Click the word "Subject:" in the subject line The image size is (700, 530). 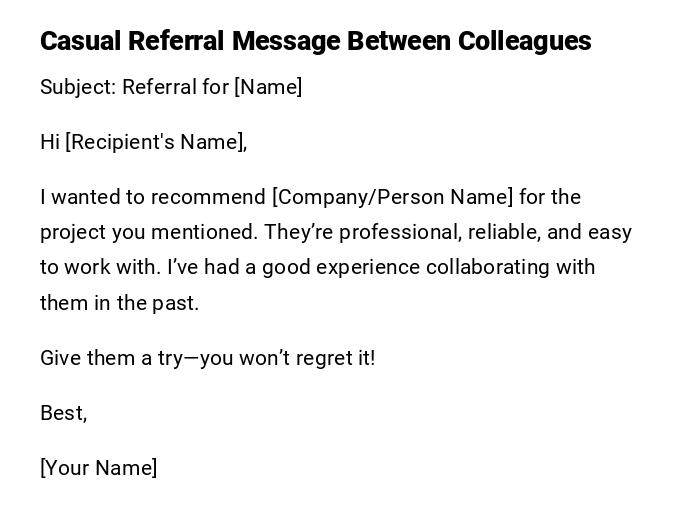78,87
